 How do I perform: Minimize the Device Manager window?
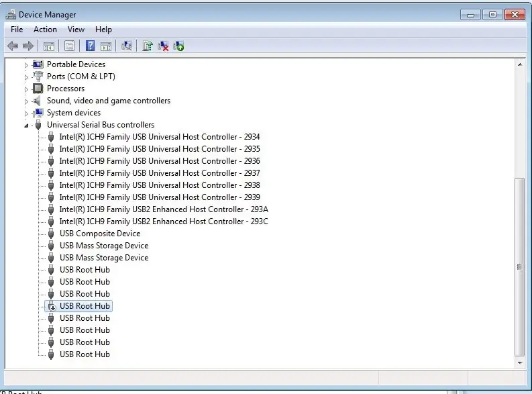pos(470,15)
